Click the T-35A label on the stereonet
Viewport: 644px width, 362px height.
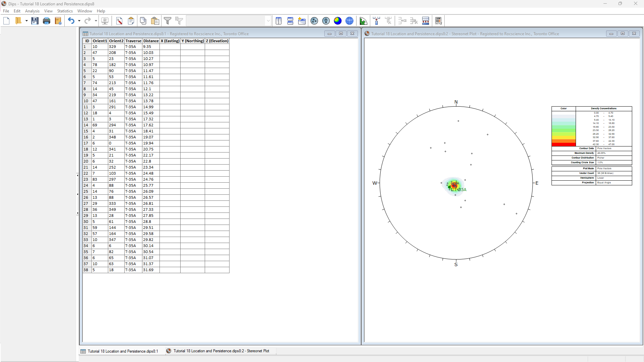459,190
